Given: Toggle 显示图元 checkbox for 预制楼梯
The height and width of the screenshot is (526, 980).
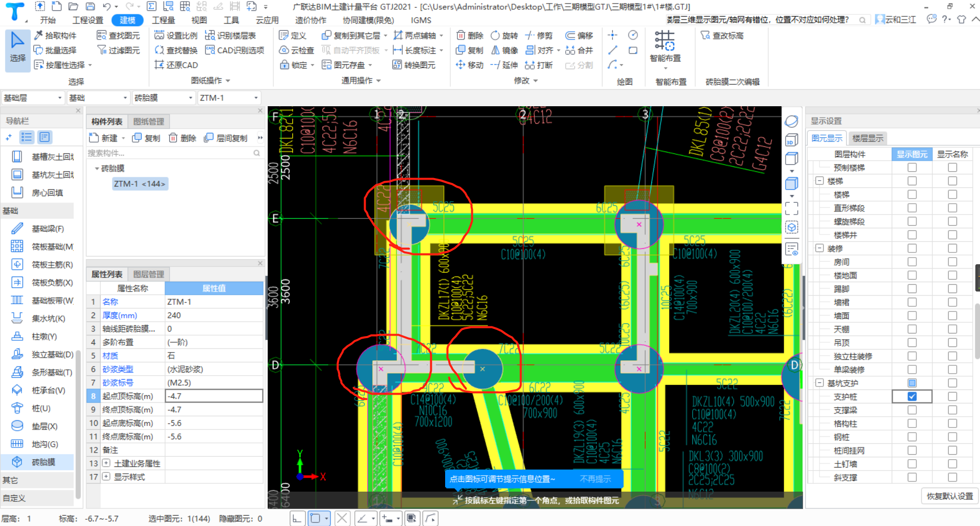Looking at the screenshot, I should click(x=912, y=167).
